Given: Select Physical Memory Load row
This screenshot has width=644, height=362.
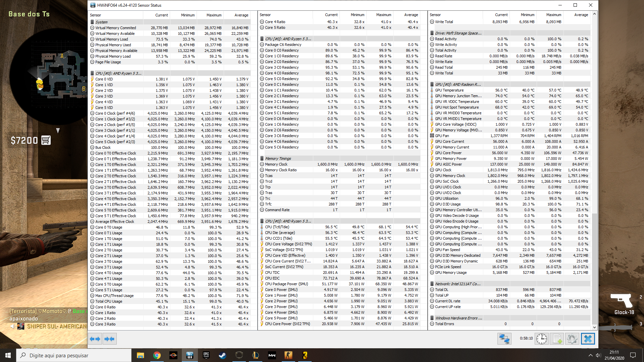Looking at the screenshot, I should coord(169,56).
